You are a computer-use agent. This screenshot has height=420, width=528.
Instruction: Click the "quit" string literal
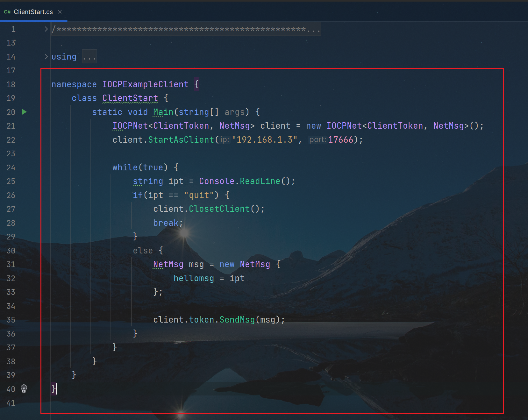pos(199,195)
